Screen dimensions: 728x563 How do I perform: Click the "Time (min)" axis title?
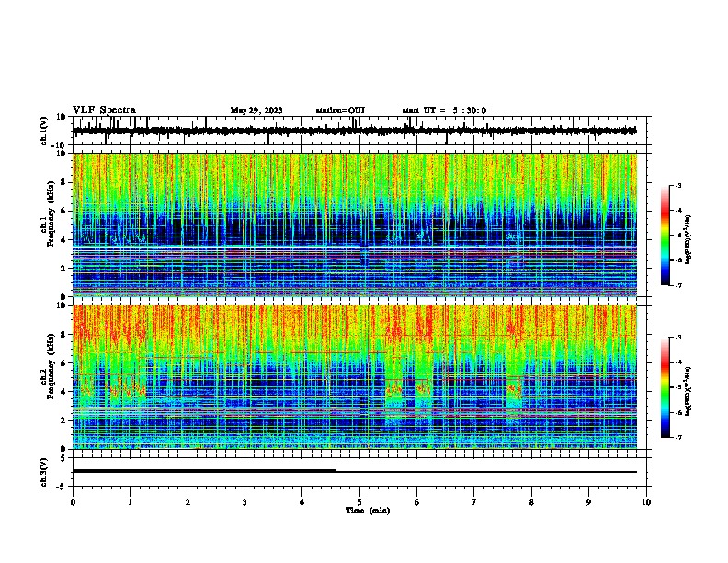(x=368, y=511)
